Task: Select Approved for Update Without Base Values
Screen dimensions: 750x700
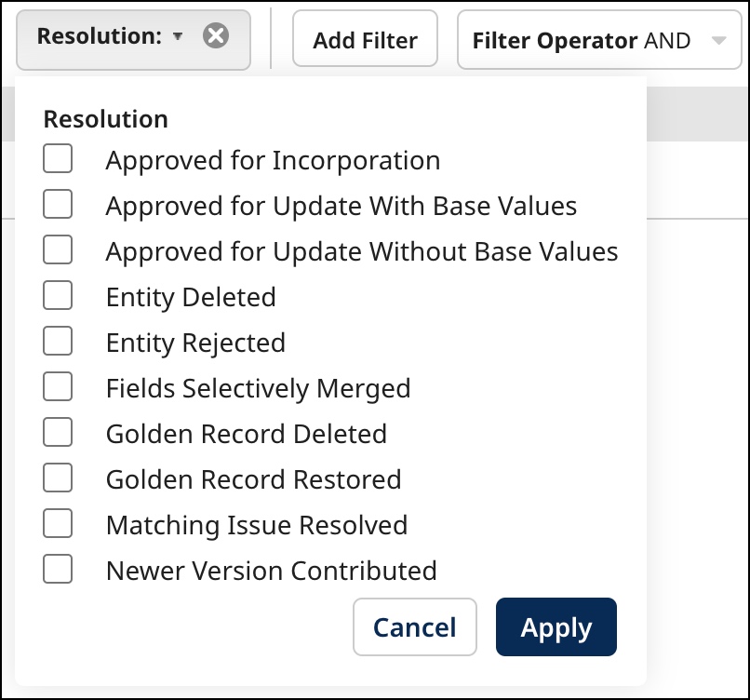Action: pos(57,250)
